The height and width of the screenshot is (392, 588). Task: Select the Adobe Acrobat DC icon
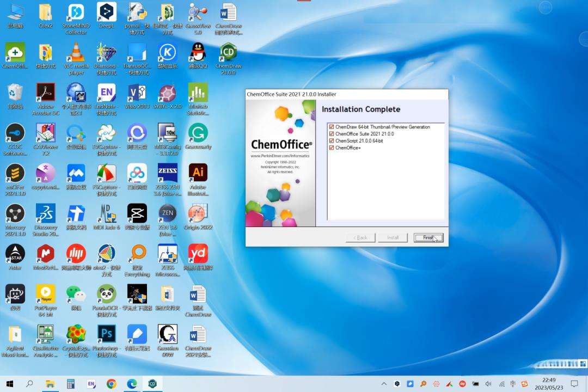click(x=45, y=99)
